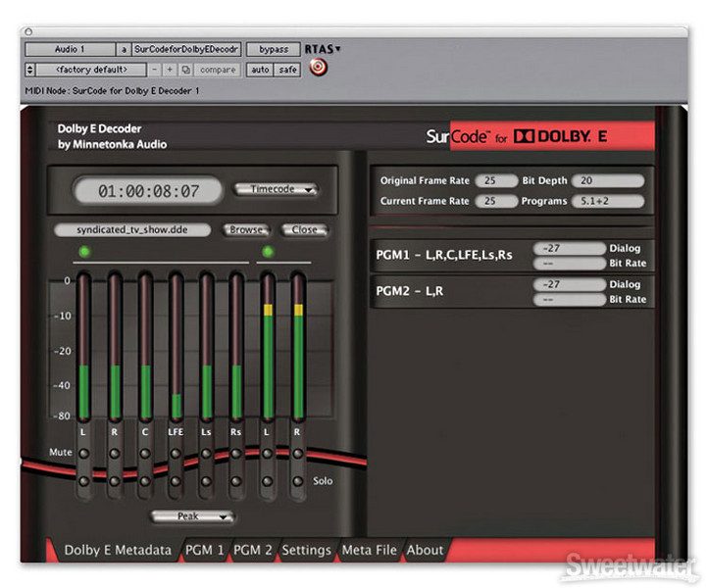This screenshot has width=708, height=588.
Task: Click the PGM1 Dialog value field
Action: coord(569,250)
